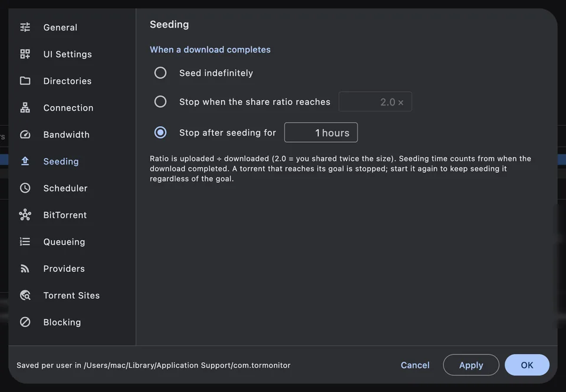Switch to the Providers section

64,269
